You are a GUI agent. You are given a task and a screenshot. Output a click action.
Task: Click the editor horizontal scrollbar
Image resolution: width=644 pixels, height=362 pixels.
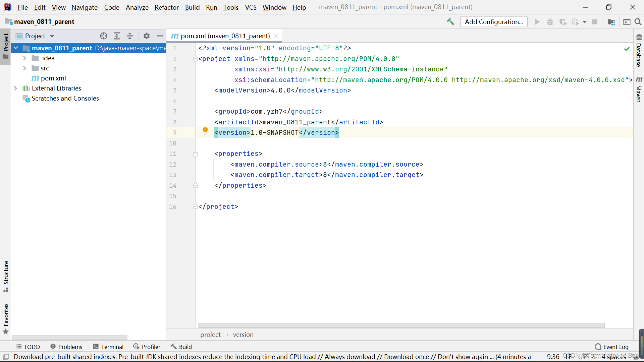[x=401, y=325]
